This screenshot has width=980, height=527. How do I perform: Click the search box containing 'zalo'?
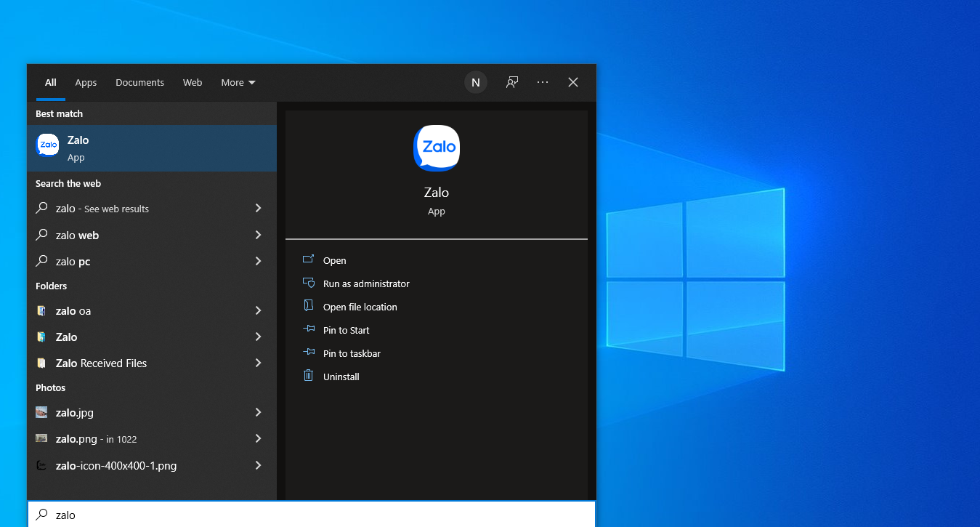click(312, 514)
